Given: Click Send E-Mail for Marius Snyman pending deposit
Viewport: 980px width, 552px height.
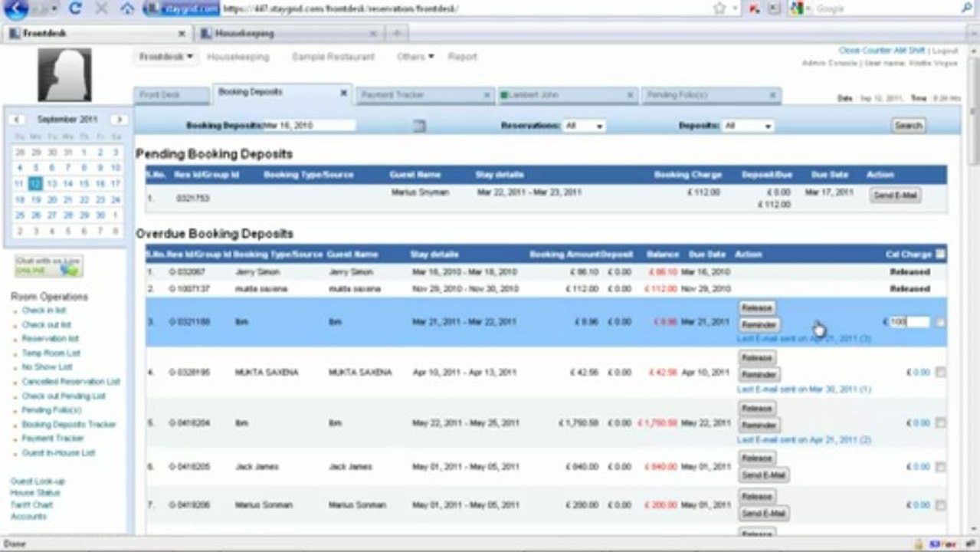Looking at the screenshot, I should pos(896,195).
